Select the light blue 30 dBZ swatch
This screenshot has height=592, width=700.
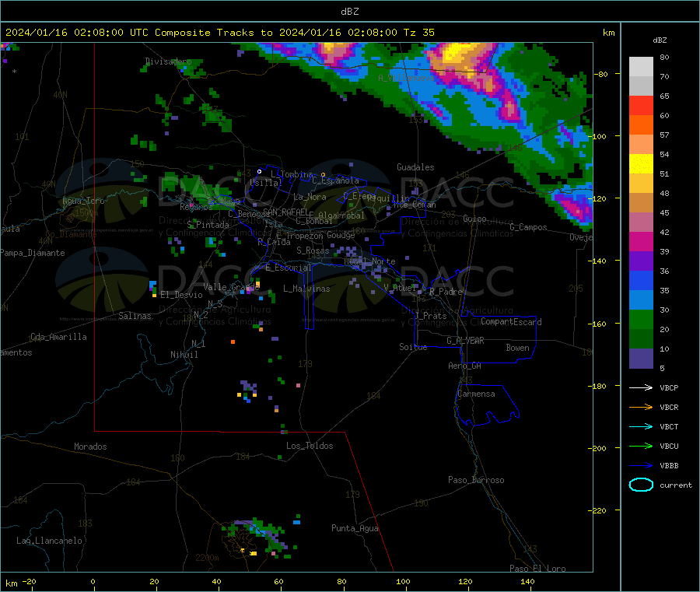tap(641, 300)
